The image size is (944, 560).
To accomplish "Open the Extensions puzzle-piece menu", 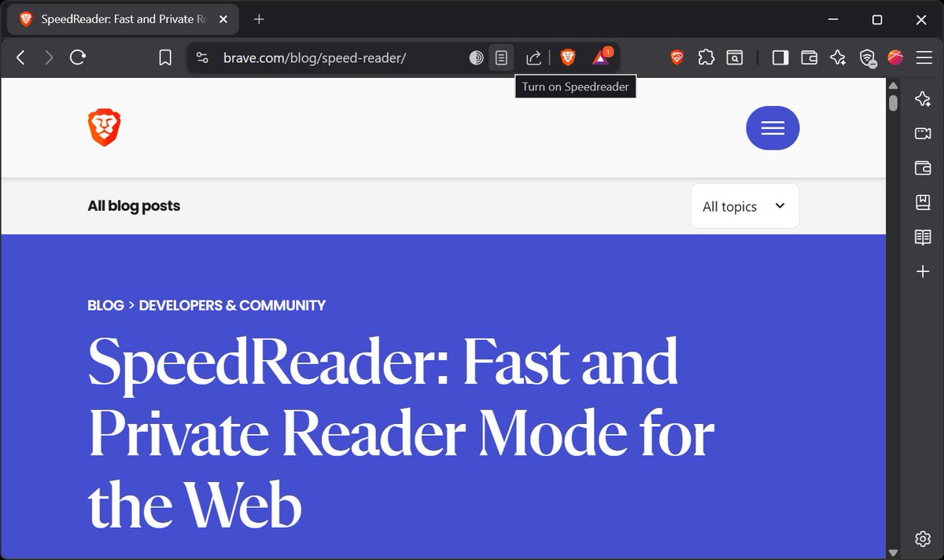I will coord(706,57).
